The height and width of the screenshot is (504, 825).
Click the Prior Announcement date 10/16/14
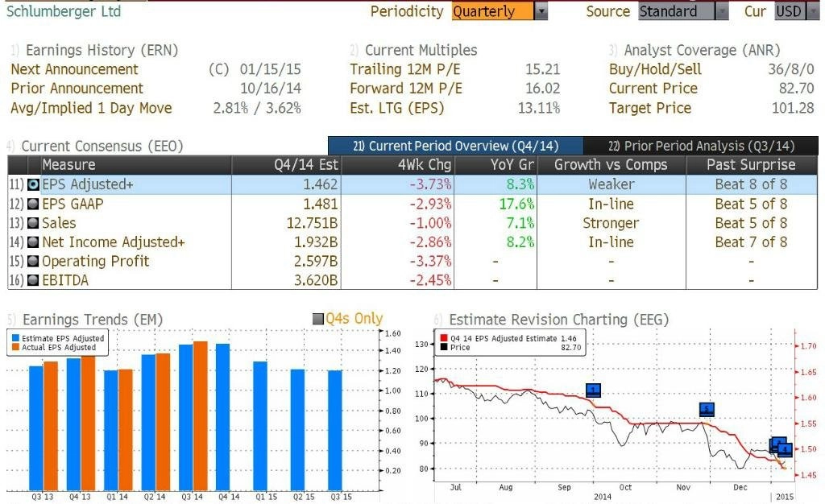(x=271, y=89)
